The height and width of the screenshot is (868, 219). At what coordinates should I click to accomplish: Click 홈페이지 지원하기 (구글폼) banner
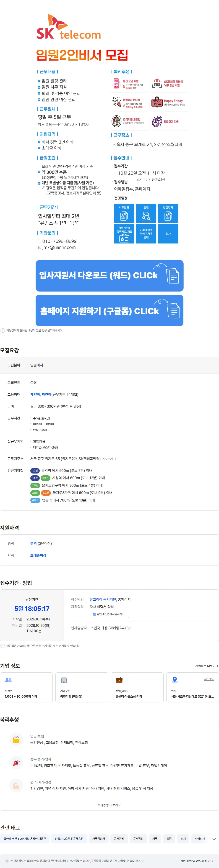pyautogui.click(x=110, y=310)
